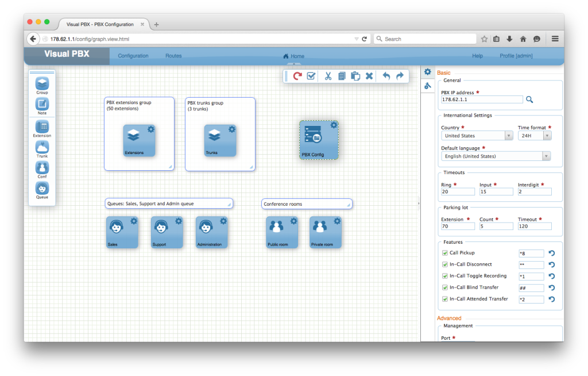The height and width of the screenshot is (376, 588).
Task: Select the Extension tool in the sidebar
Action: pyautogui.click(x=42, y=128)
